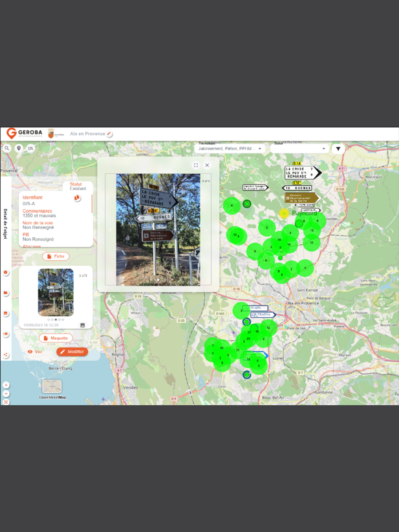Viewport: 399px width, 532px height.
Task: Click the share icon in left sidebar
Action: click(x=6, y=355)
